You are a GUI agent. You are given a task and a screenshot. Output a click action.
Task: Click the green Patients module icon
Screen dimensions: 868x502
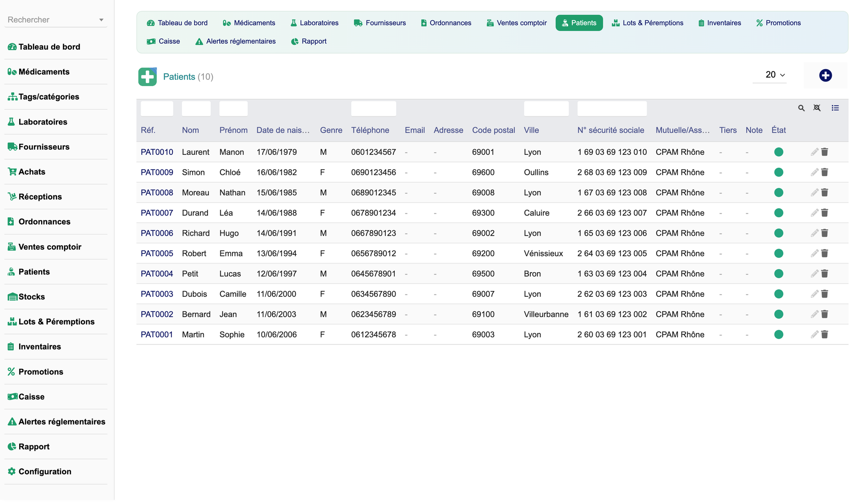tap(147, 77)
